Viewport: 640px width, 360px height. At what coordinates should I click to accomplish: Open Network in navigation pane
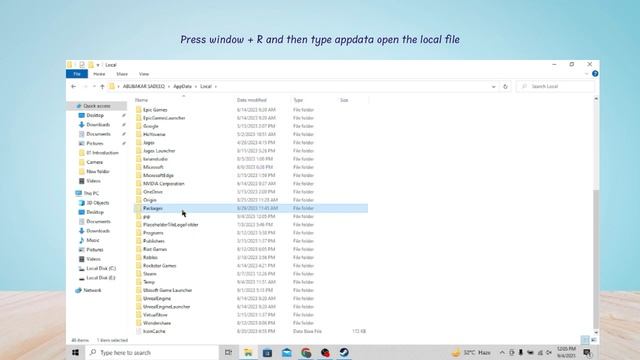point(92,290)
